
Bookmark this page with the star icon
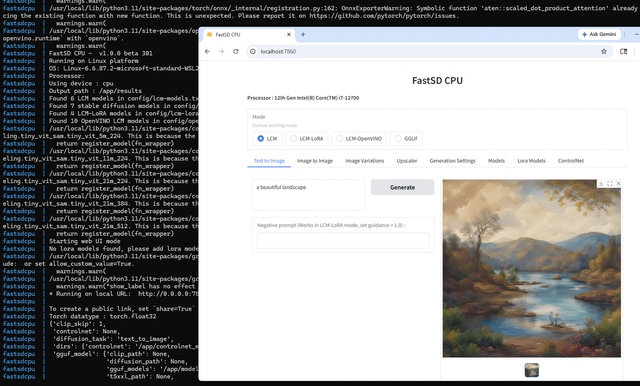[x=604, y=51]
